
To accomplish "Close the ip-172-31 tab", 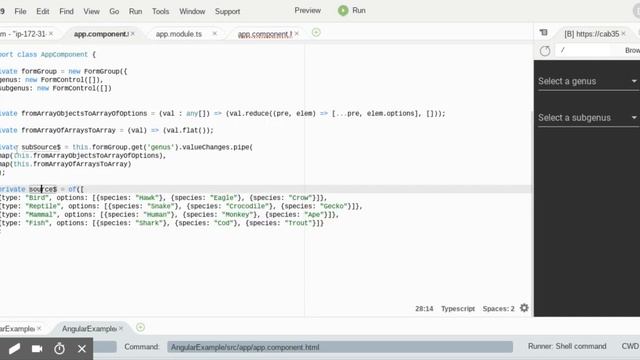I will click(51, 34).
